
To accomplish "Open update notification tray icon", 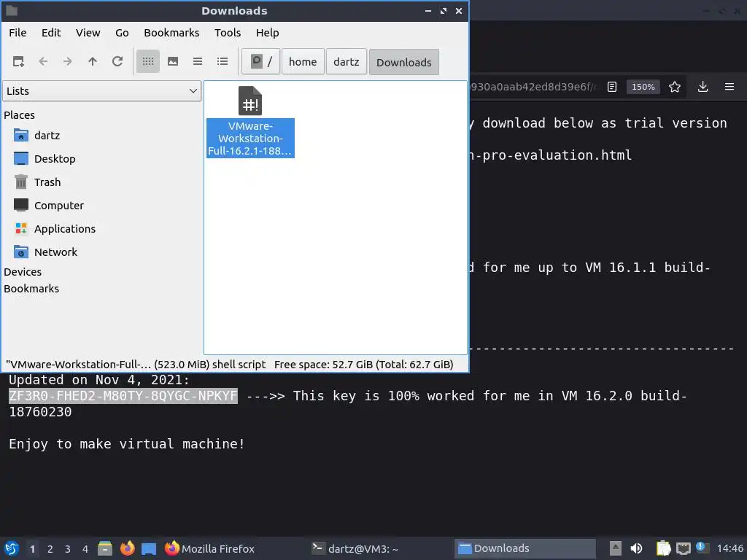I will click(701, 547).
